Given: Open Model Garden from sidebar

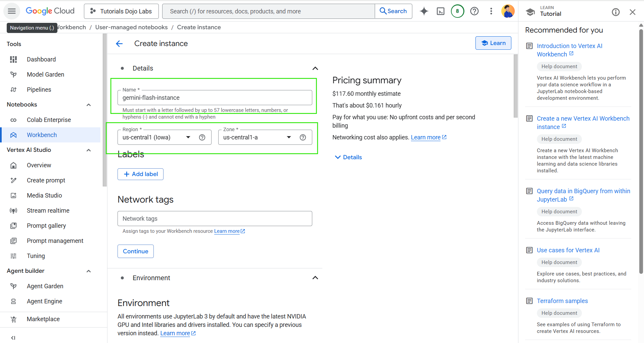Looking at the screenshot, I should click(x=45, y=75).
